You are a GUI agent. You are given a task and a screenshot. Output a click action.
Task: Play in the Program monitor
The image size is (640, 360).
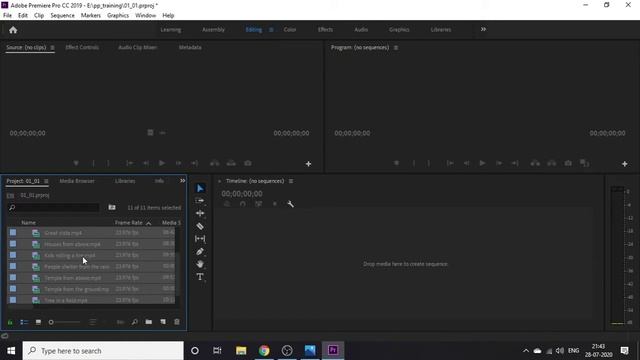click(482, 163)
